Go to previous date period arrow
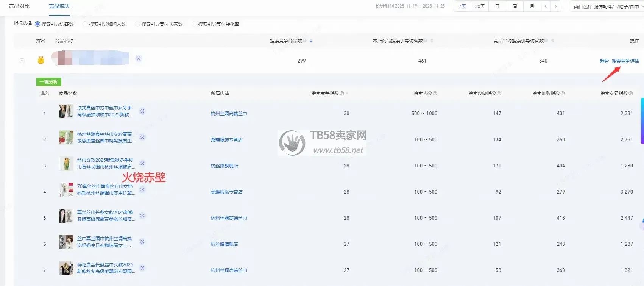The height and width of the screenshot is (286, 644). (x=546, y=6)
